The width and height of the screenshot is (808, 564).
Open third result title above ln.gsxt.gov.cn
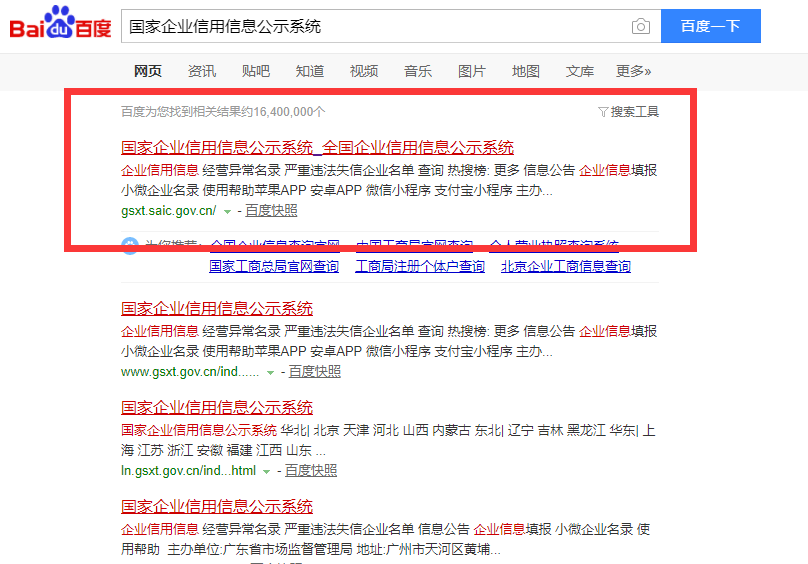(x=217, y=407)
